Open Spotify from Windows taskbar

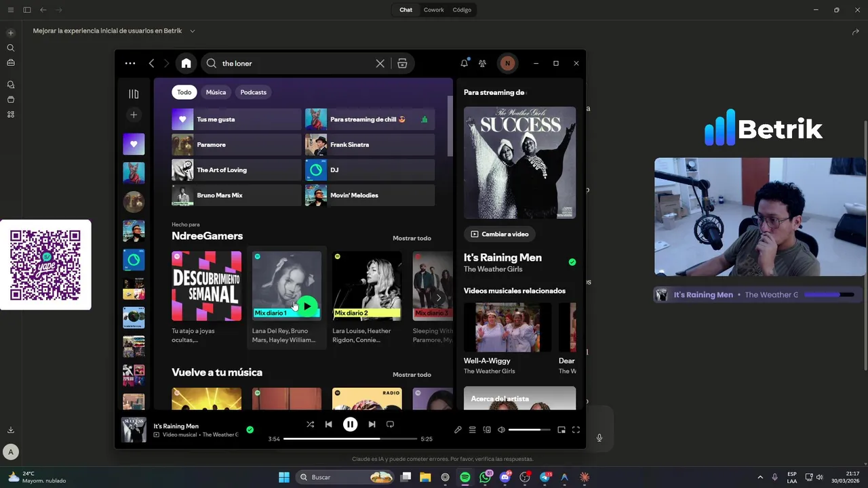coord(465,477)
